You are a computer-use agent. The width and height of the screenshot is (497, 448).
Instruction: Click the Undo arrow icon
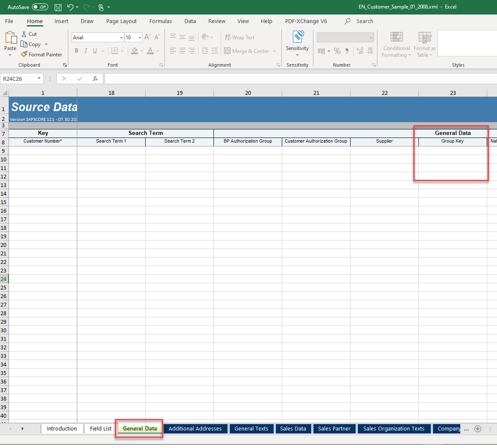point(70,7)
